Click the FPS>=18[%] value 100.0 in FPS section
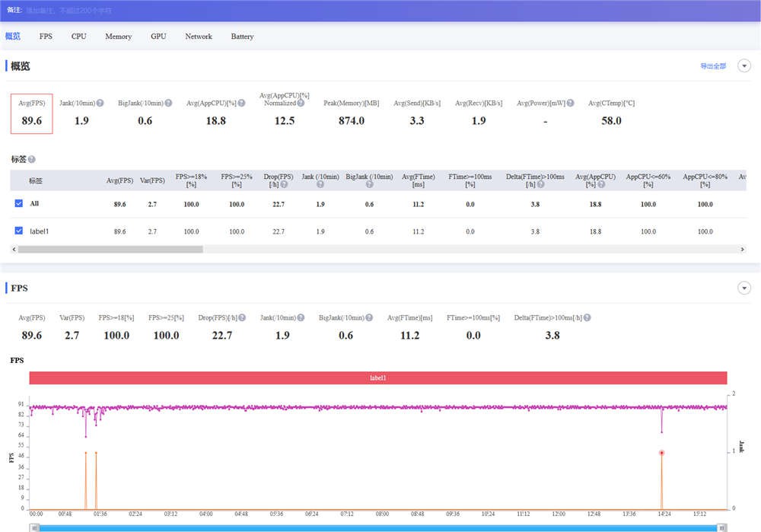 pos(116,336)
